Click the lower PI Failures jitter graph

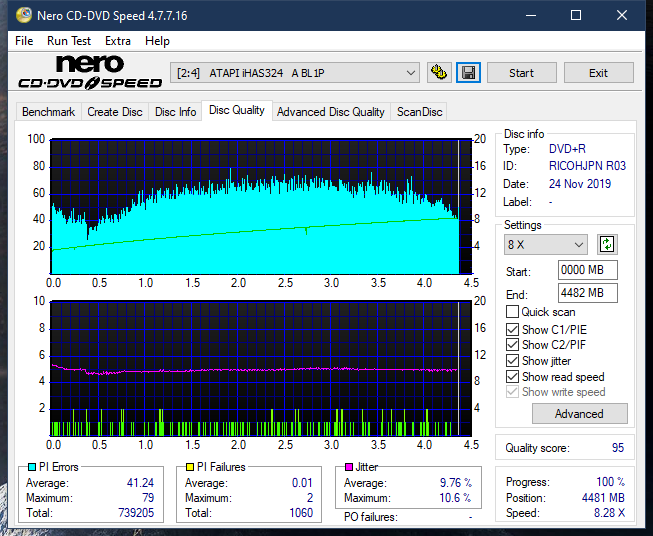pyautogui.click(x=261, y=369)
